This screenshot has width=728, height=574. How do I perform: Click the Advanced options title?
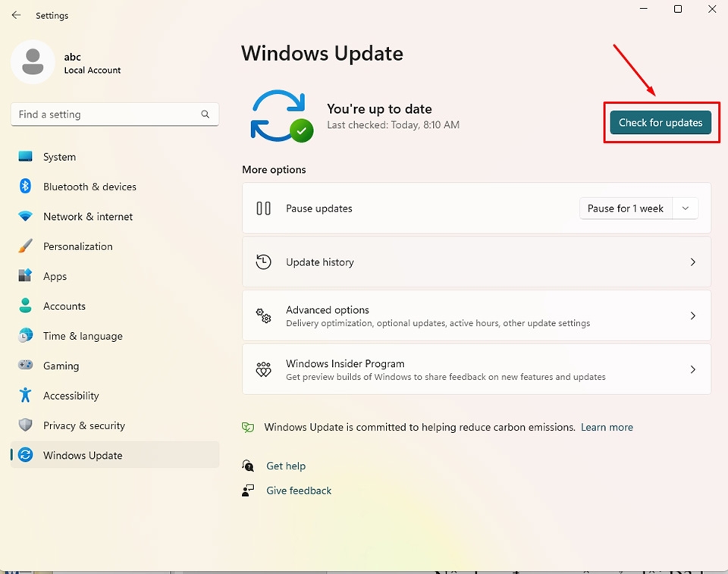coord(328,310)
